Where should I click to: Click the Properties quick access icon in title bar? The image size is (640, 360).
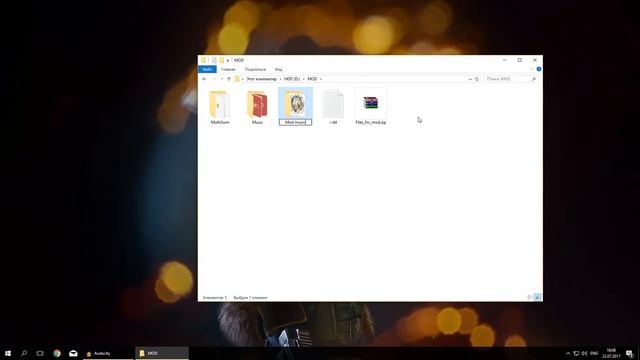click(x=214, y=60)
